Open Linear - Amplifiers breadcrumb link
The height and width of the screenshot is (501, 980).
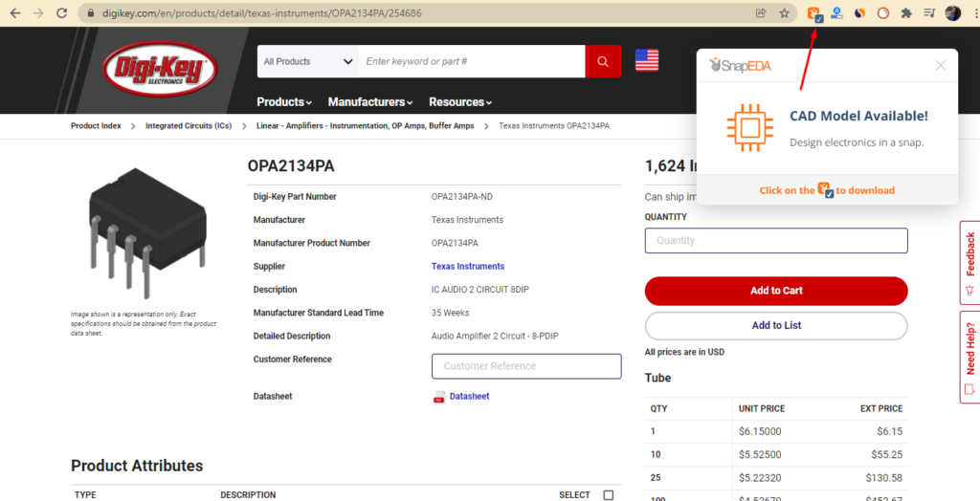365,125
